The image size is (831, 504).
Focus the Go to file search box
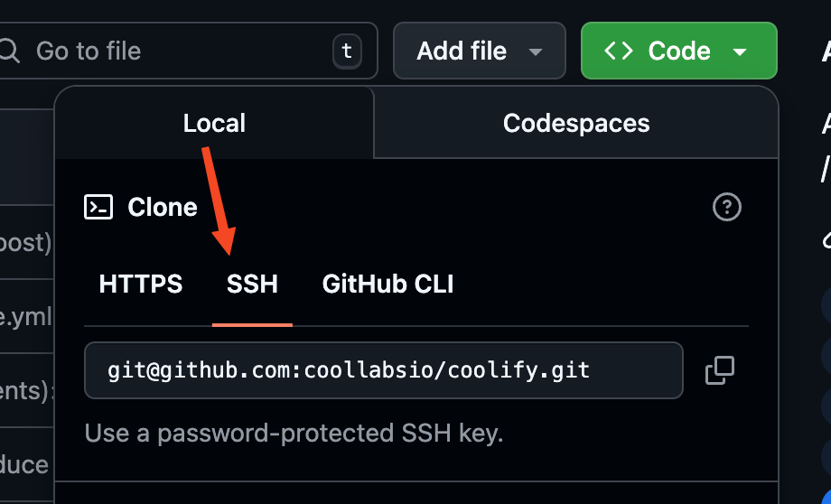(x=181, y=51)
